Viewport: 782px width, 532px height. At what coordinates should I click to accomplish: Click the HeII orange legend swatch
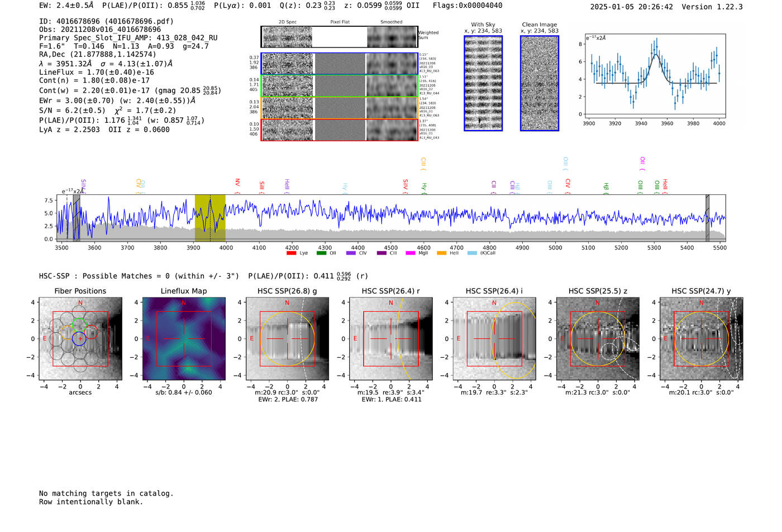tap(441, 253)
